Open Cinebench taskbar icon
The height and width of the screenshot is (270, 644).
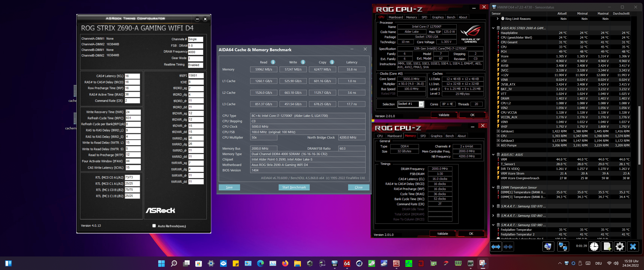pos(359,263)
